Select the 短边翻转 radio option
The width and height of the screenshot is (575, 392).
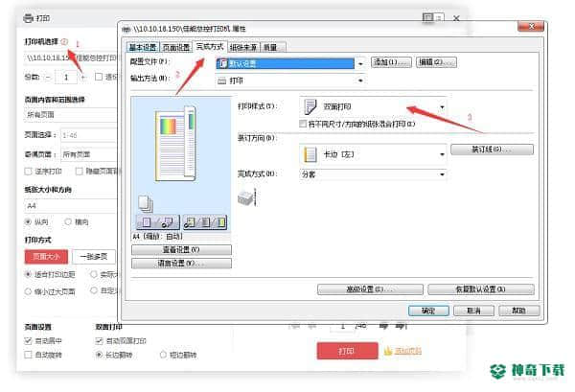click(163, 355)
